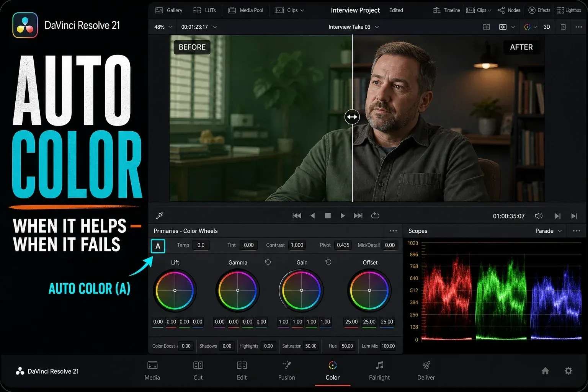Toggle the 3D viewer button
The width and height of the screenshot is (588, 392).
(547, 27)
